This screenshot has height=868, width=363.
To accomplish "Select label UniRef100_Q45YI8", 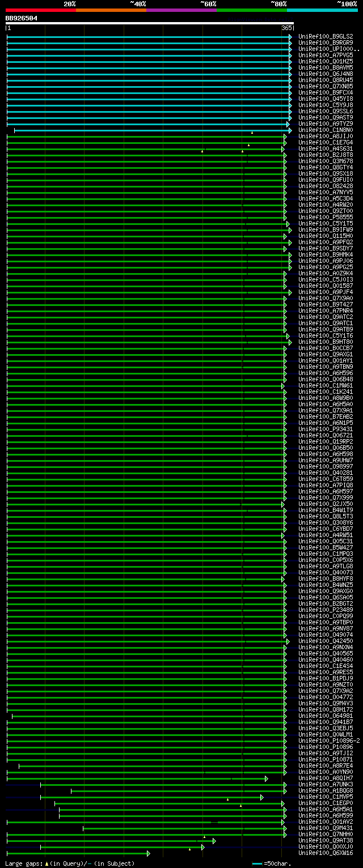I will click(x=326, y=99).
